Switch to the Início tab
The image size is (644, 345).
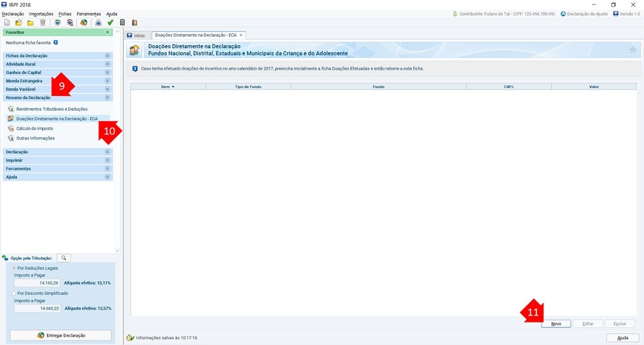136,35
